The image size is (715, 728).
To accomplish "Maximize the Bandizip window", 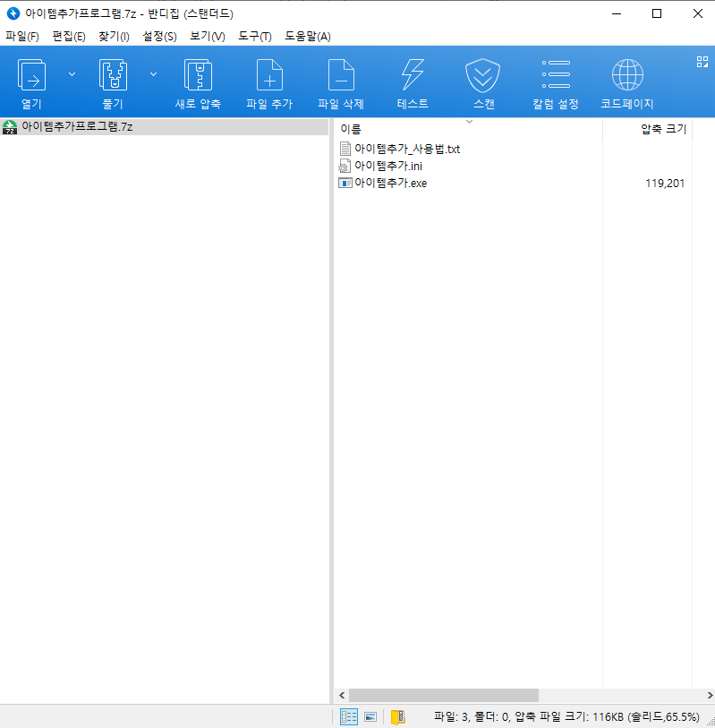I will (657, 14).
